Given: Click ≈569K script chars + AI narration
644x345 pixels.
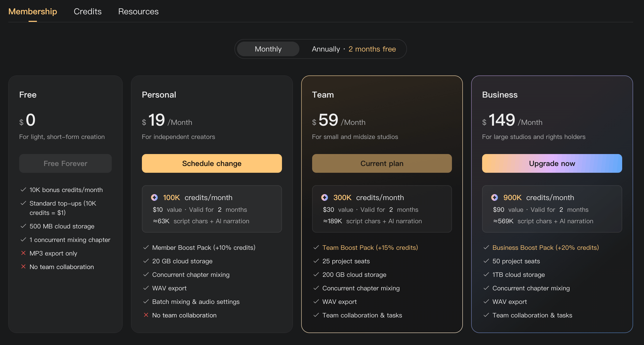Looking at the screenshot, I should pos(543,221).
